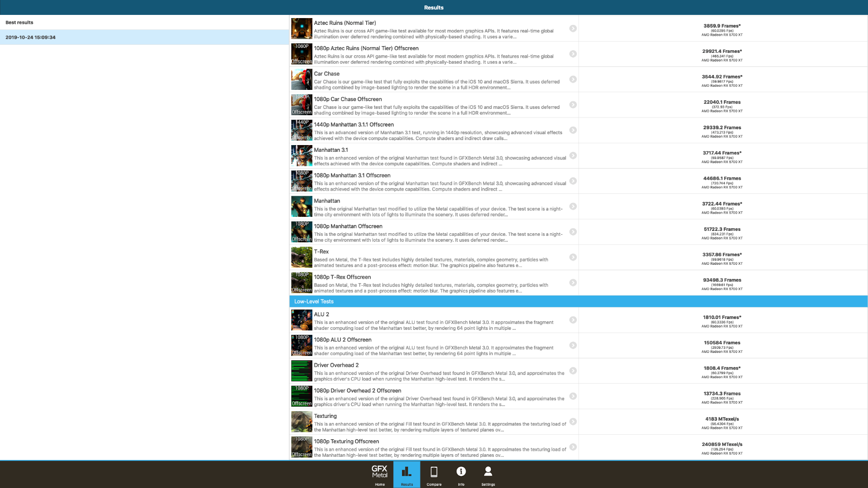Expand details arrow for Texturing test
This screenshot has width=868, height=488.
573,422
